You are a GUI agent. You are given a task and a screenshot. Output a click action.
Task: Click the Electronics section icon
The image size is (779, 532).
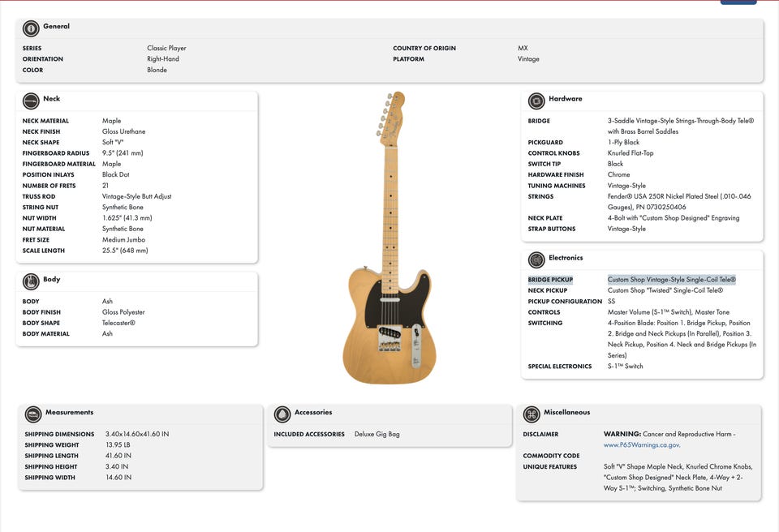(536, 260)
